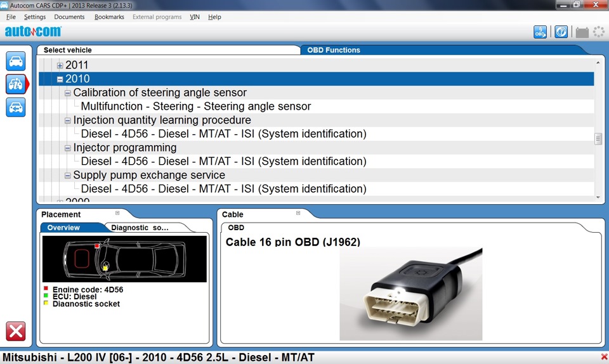Collapse the Cable panel pin icon
This screenshot has height=364, width=609.
298,213
